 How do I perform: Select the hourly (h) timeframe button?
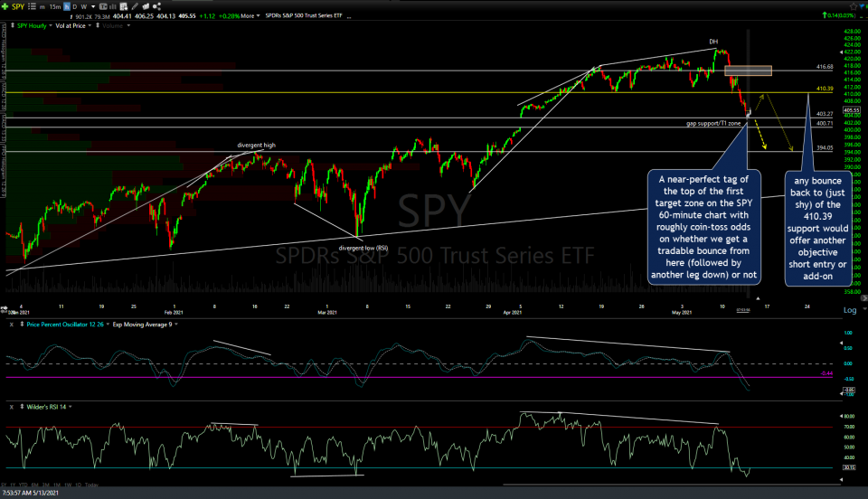[67, 6]
